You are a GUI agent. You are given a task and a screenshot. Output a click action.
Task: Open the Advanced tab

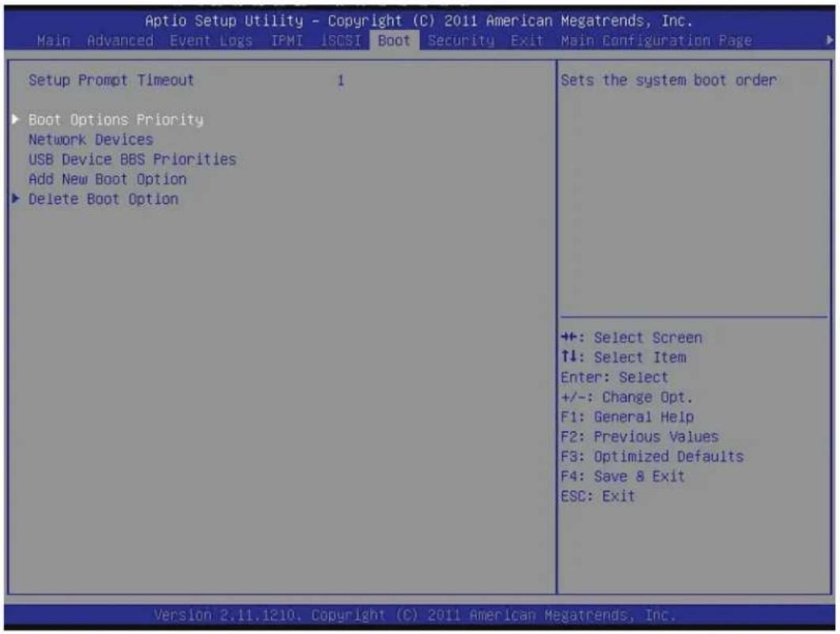click(120, 40)
